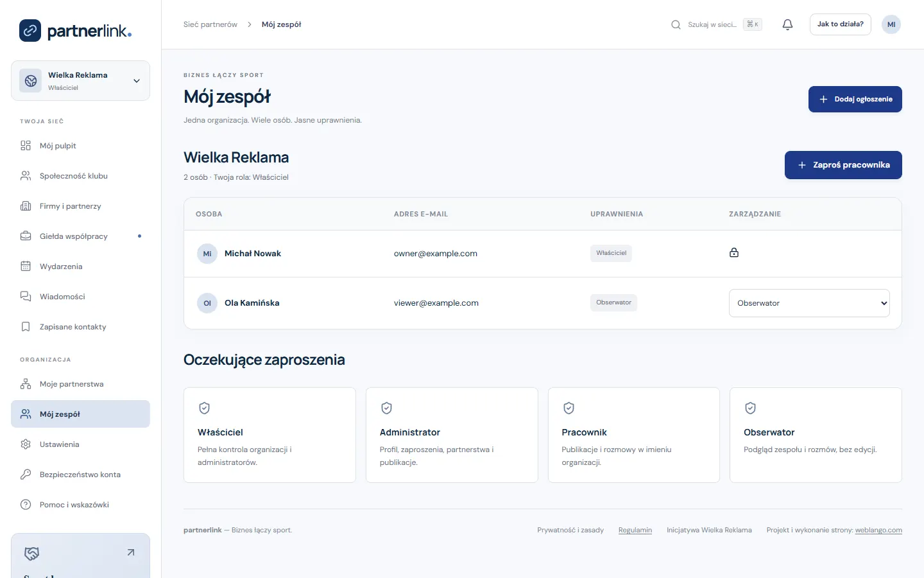924x578 pixels.
Task: Open Wydarzenia page
Action: click(80, 267)
